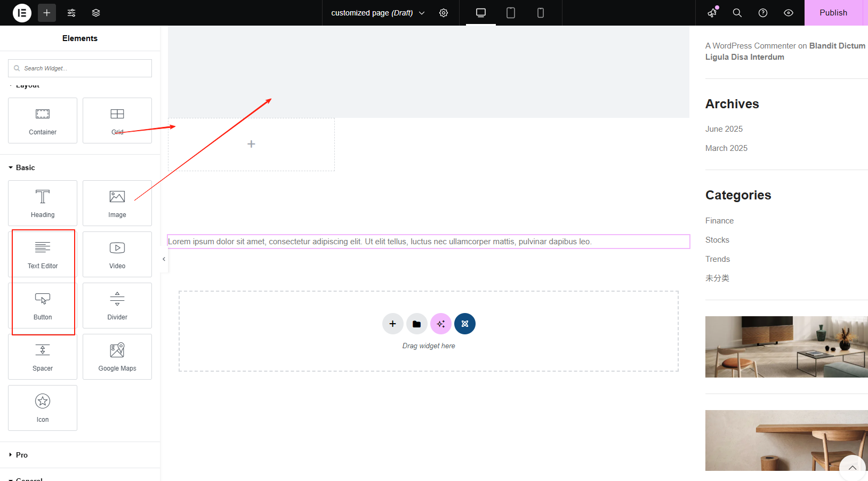Image resolution: width=868 pixels, height=481 pixels.
Task: Open the June 2025 archive link
Action: click(x=724, y=129)
